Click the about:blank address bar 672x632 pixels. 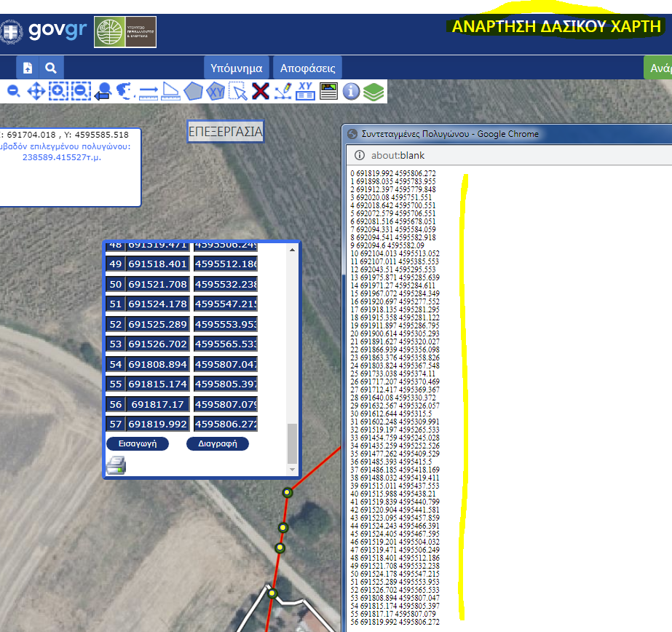(x=510, y=155)
